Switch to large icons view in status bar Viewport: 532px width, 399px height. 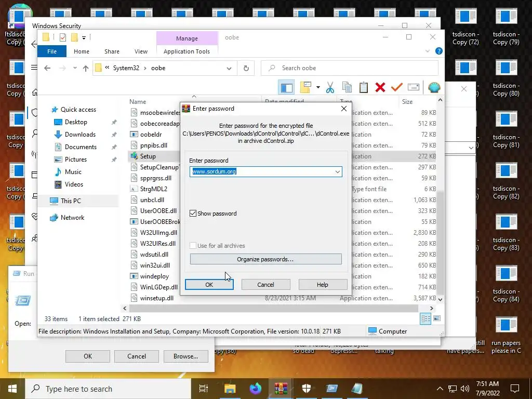pyautogui.click(x=437, y=318)
